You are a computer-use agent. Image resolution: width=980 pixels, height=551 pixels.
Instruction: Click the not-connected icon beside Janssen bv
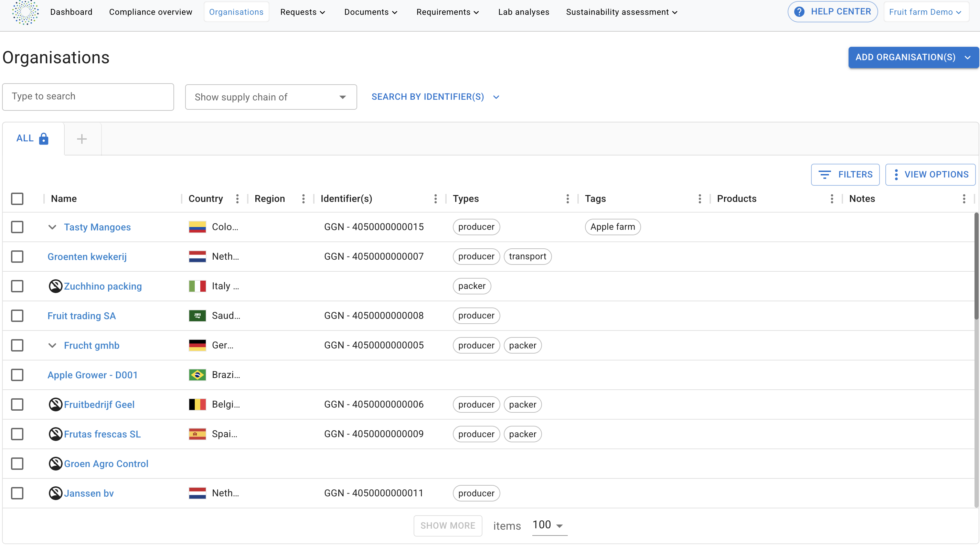click(x=55, y=493)
